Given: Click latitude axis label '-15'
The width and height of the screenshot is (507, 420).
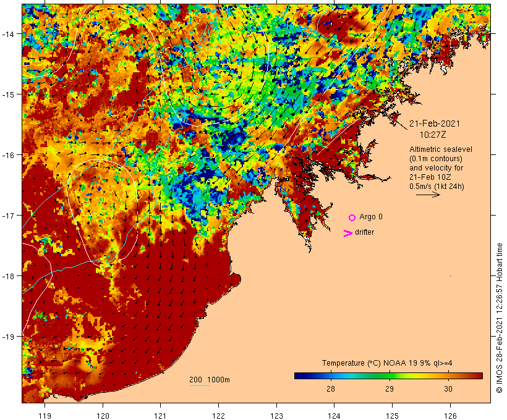Looking at the screenshot, I should click(8, 94).
